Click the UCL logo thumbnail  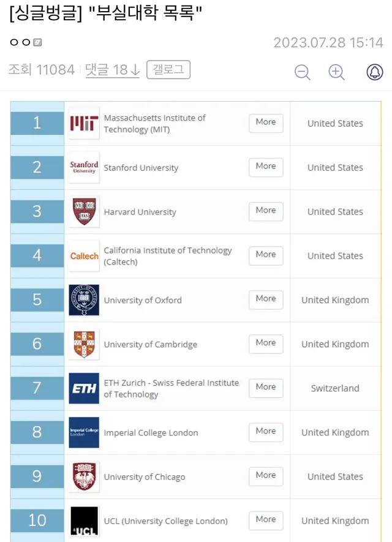click(84, 521)
